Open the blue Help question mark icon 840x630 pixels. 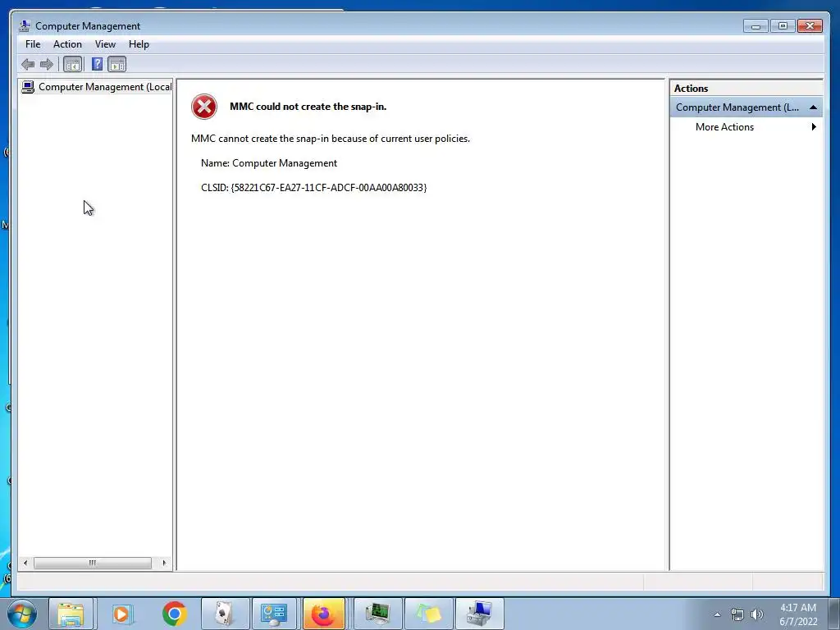97,65
